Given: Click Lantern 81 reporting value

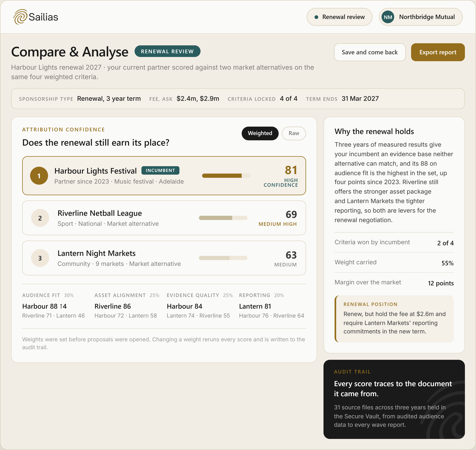Looking at the screenshot, I should coord(255,306).
